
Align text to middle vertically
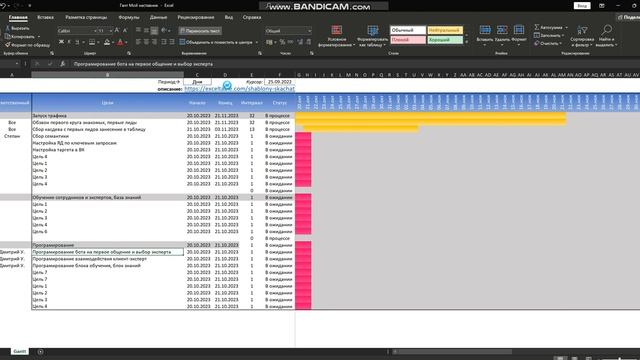click(146, 31)
